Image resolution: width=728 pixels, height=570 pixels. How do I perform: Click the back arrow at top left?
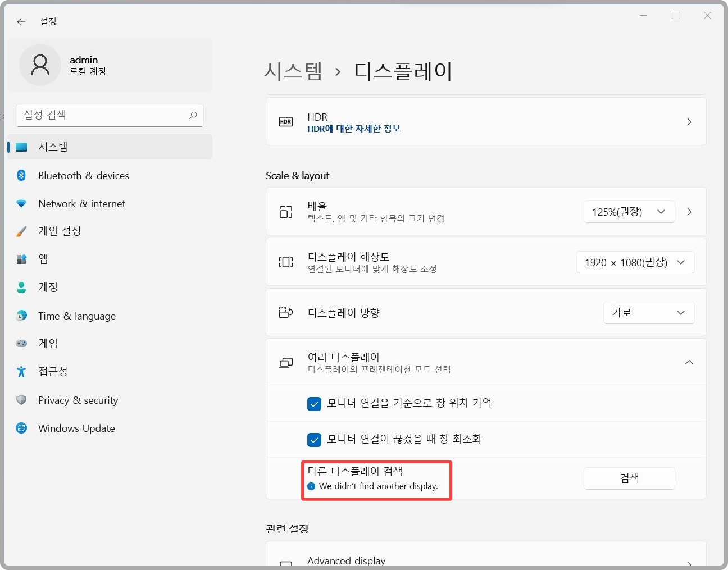[21, 21]
